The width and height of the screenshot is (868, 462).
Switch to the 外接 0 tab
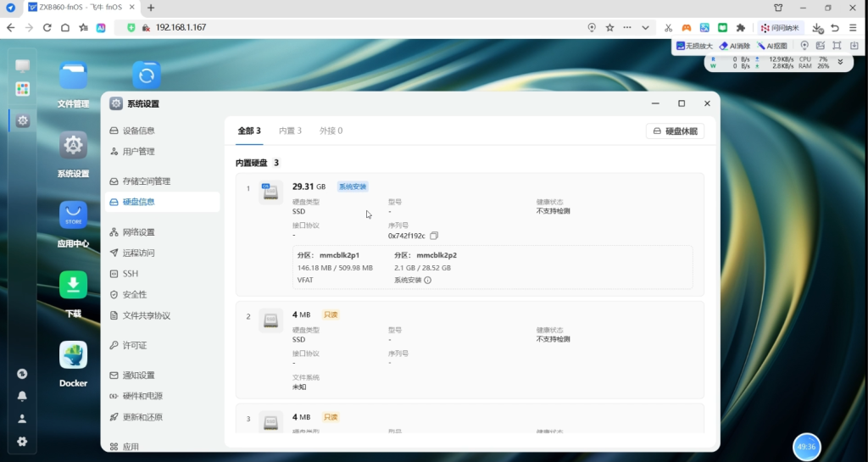point(331,131)
